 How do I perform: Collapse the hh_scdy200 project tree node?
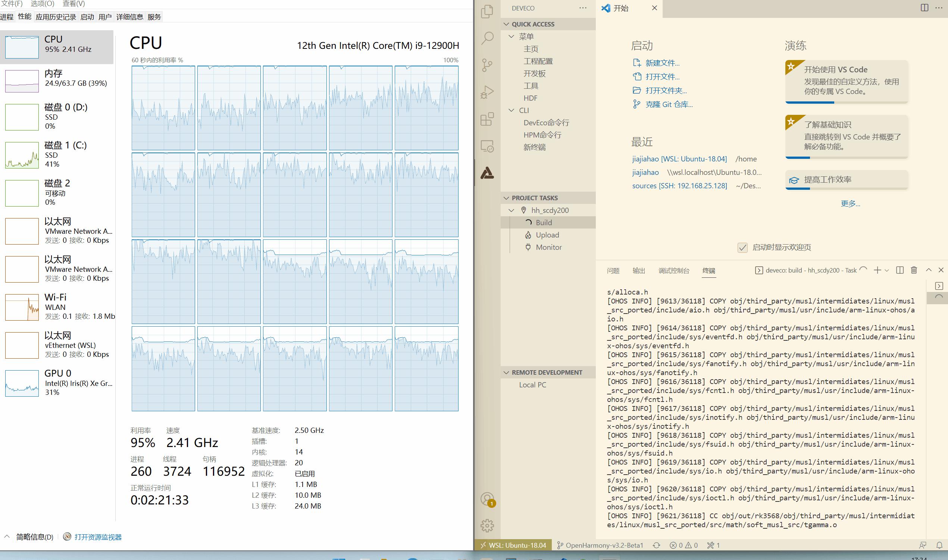(x=511, y=210)
